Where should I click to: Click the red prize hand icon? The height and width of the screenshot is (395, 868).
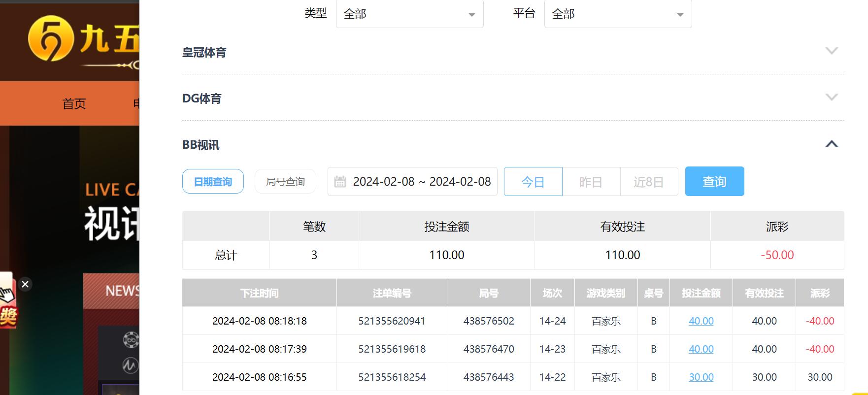tap(7, 301)
